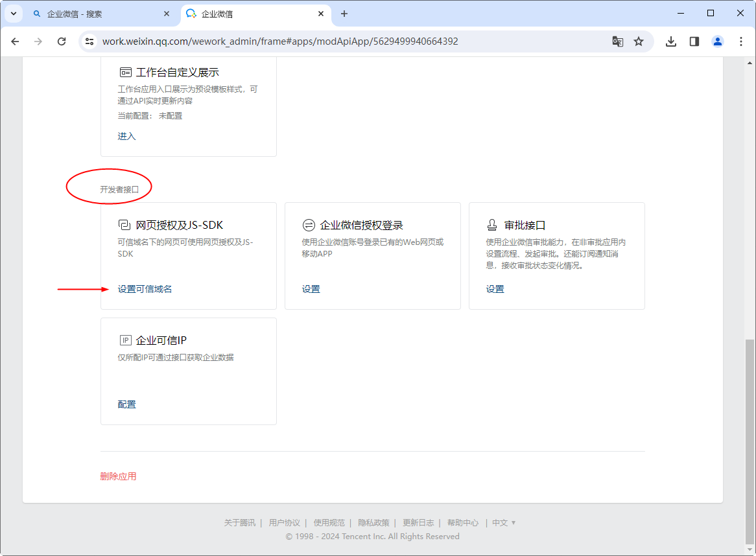This screenshot has height=556, width=756.
Task: Click the red 删除应用 link
Action: (x=118, y=476)
